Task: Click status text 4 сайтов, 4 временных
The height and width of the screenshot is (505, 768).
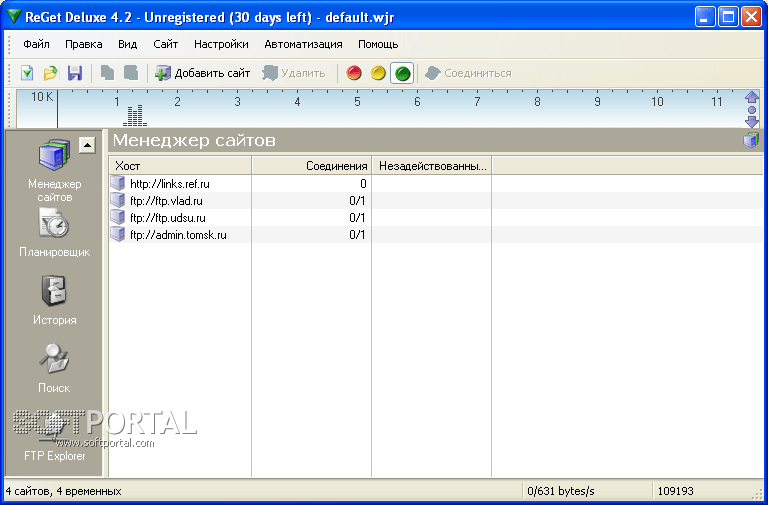Action: tap(64, 491)
